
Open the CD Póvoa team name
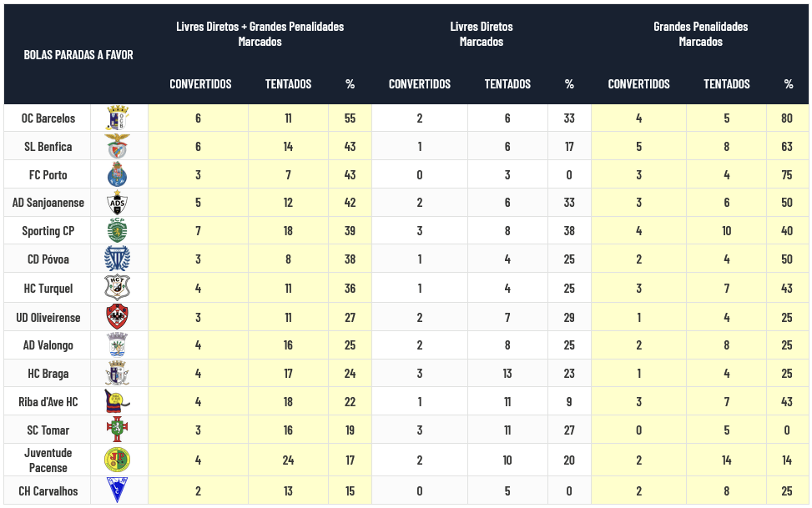click(x=50, y=259)
